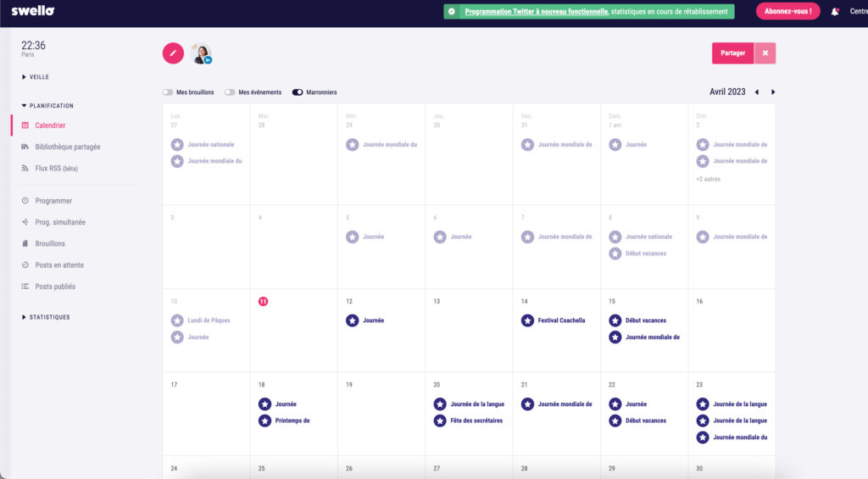
Task: Disable the Marronniers toggle
Action: pos(298,92)
